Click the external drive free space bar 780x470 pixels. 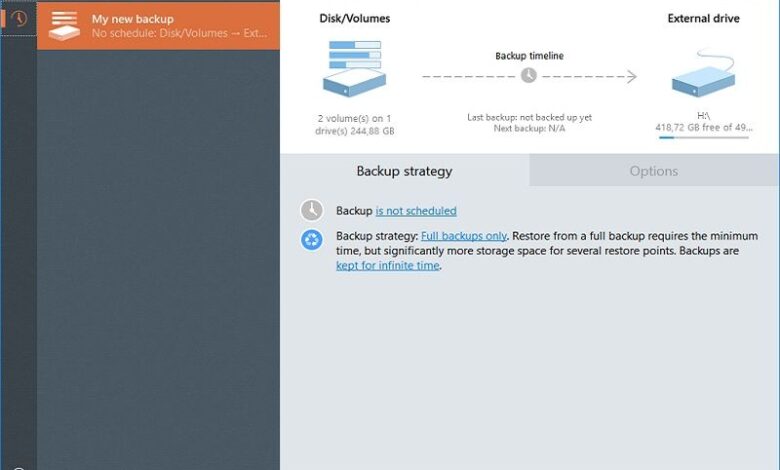[703, 138]
